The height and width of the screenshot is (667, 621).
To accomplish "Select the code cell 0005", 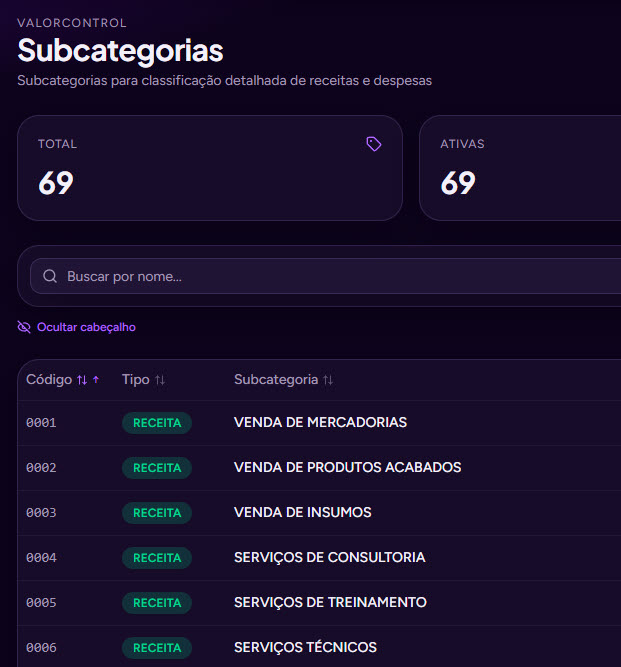I will click(x=41, y=603).
